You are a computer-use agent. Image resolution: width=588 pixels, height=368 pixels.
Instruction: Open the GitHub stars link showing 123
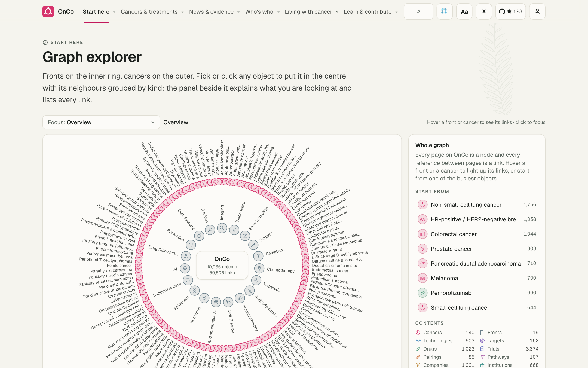pyautogui.click(x=510, y=11)
